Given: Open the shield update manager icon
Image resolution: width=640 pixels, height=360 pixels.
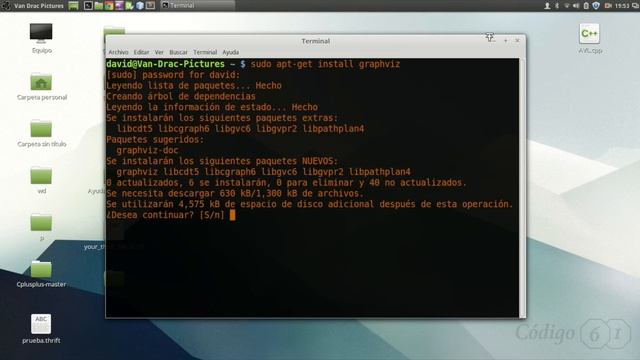Looking at the screenshot, I should click(596, 6).
